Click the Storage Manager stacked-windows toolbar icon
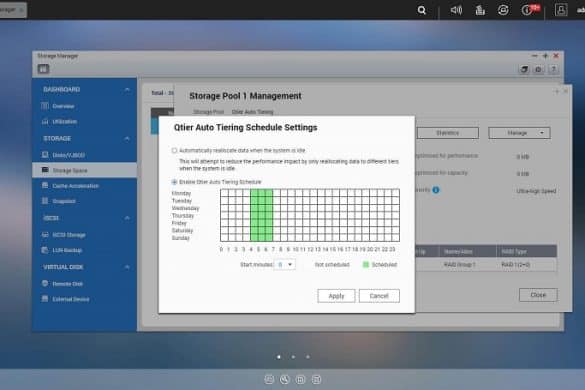 (524, 69)
